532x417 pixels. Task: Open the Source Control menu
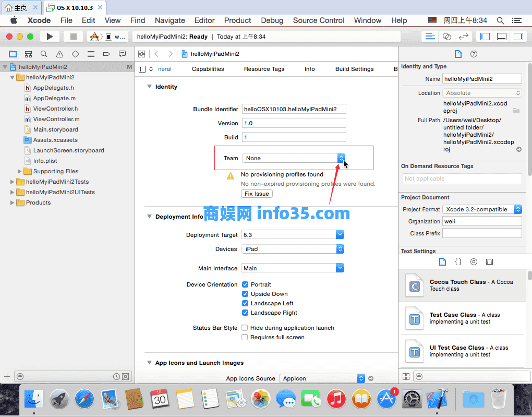319,20
